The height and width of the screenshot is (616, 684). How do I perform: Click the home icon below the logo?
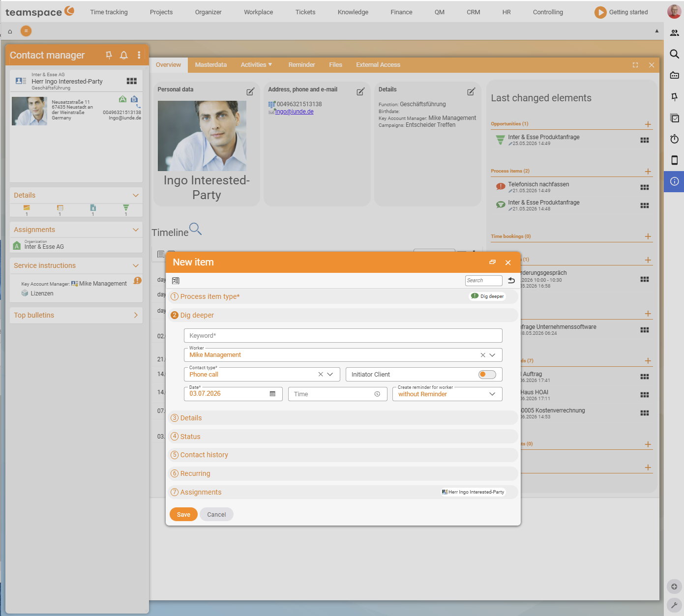[10, 31]
